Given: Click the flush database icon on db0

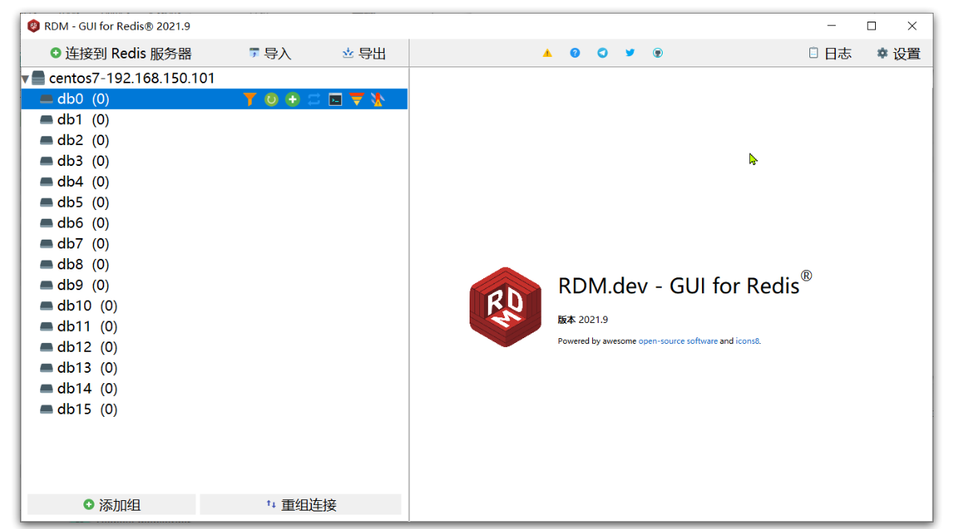Looking at the screenshot, I should coord(377,99).
